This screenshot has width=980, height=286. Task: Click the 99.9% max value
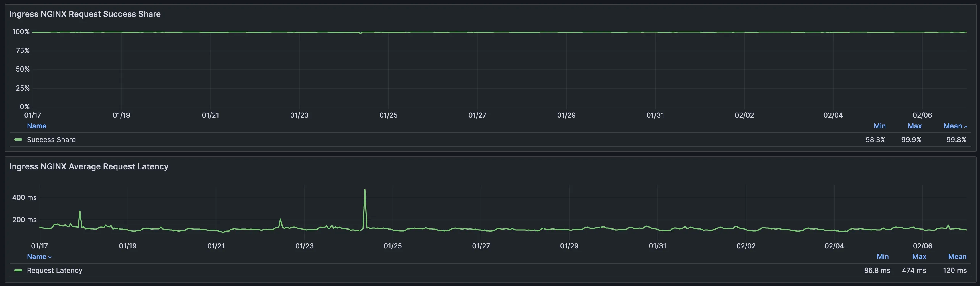[x=911, y=140]
